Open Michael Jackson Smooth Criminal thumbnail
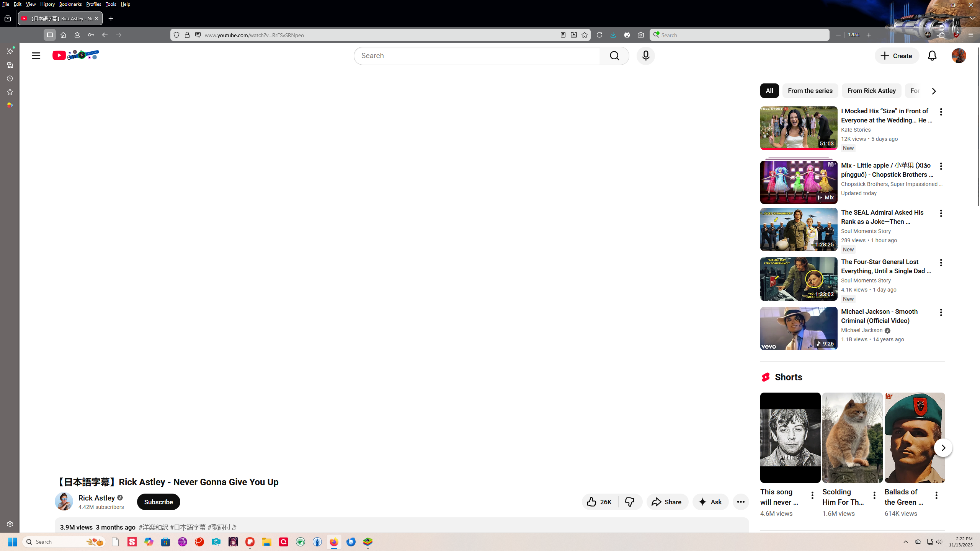 [799, 328]
